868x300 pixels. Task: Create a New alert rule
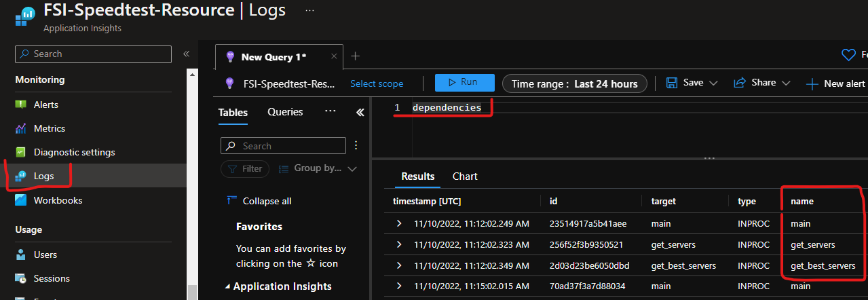(x=835, y=83)
